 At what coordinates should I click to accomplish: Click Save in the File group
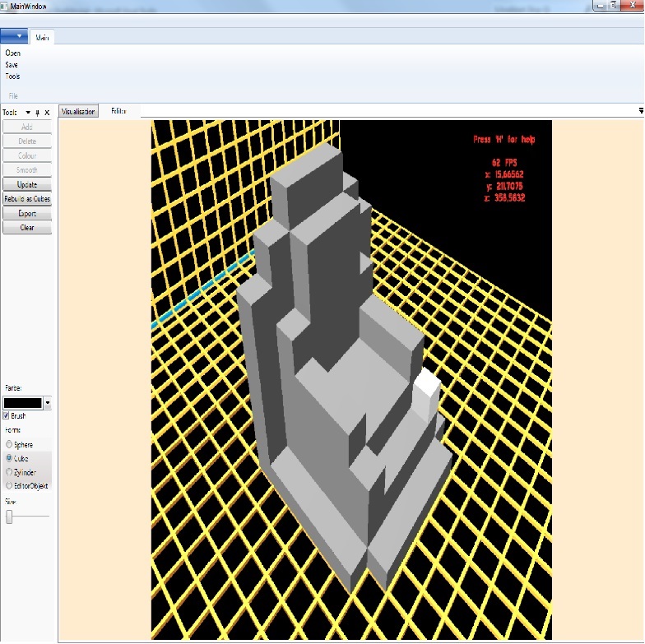[12, 64]
